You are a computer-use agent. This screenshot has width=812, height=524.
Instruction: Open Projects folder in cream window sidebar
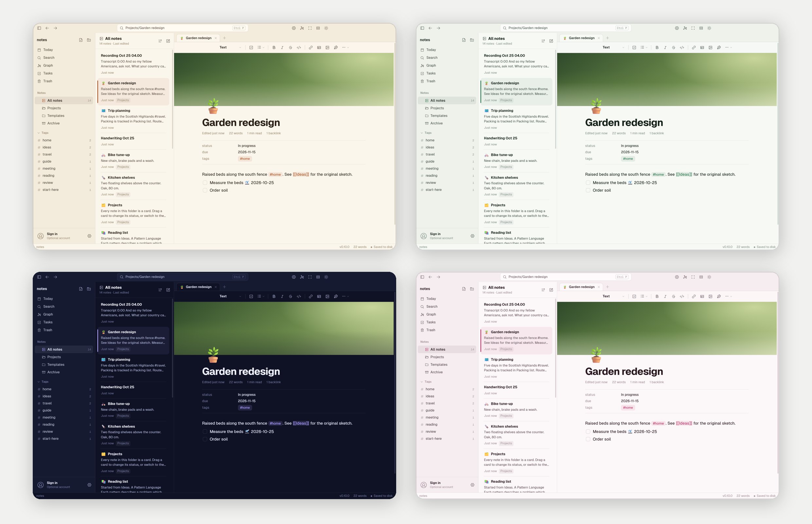click(64, 108)
